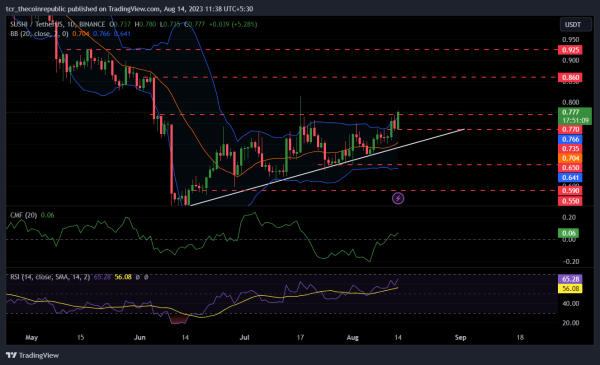
Task: Click the May date on time axis
Action: tap(31, 337)
